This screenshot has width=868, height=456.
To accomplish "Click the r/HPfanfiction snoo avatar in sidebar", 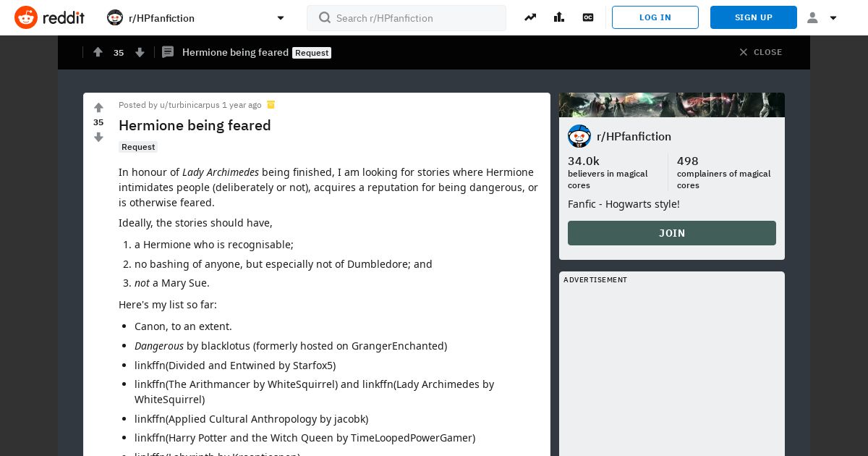I will pos(579,136).
